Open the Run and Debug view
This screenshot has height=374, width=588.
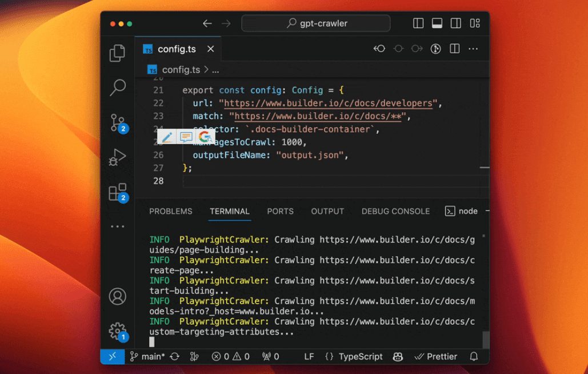pyautogui.click(x=117, y=157)
